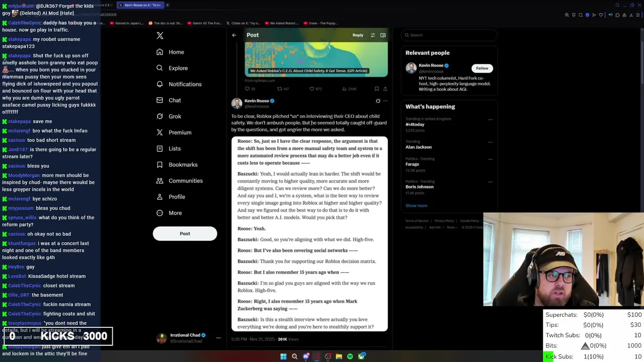Click the Terms of Service footer link
This screenshot has width=644, height=362.
(x=417, y=221)
